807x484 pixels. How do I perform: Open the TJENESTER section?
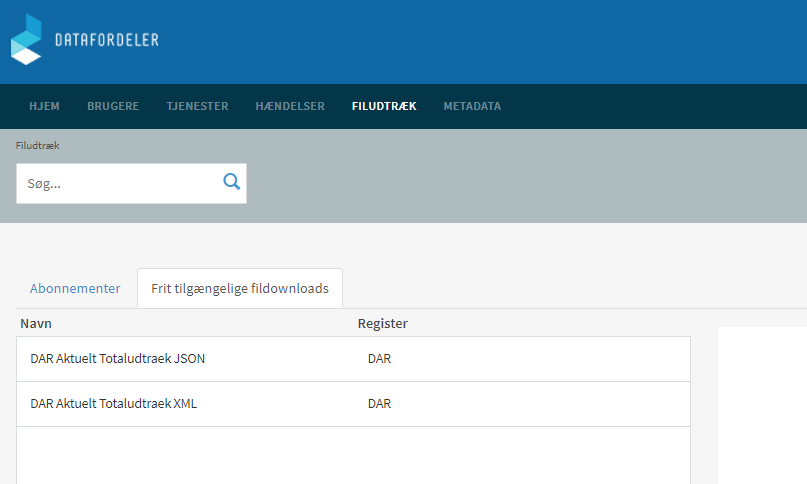pos(197,106)
